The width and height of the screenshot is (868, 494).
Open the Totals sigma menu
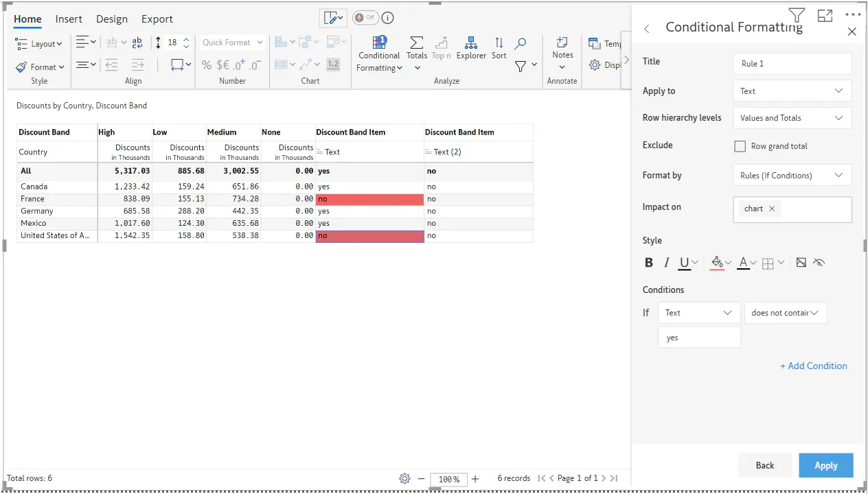pyautogui.click(x=416, y=54)
